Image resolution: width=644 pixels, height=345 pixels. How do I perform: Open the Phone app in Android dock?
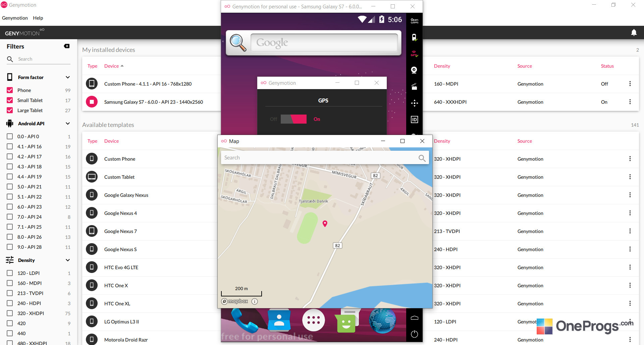245,320
